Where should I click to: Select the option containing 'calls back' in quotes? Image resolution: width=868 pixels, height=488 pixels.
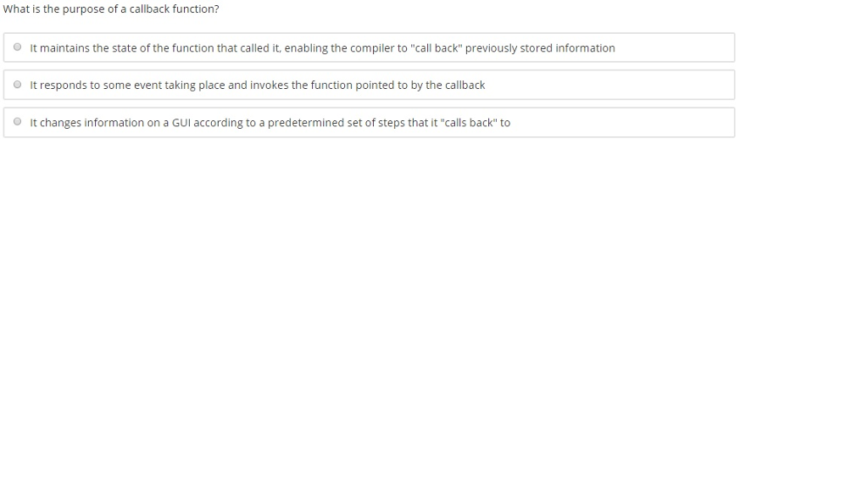tap(270, 121)
